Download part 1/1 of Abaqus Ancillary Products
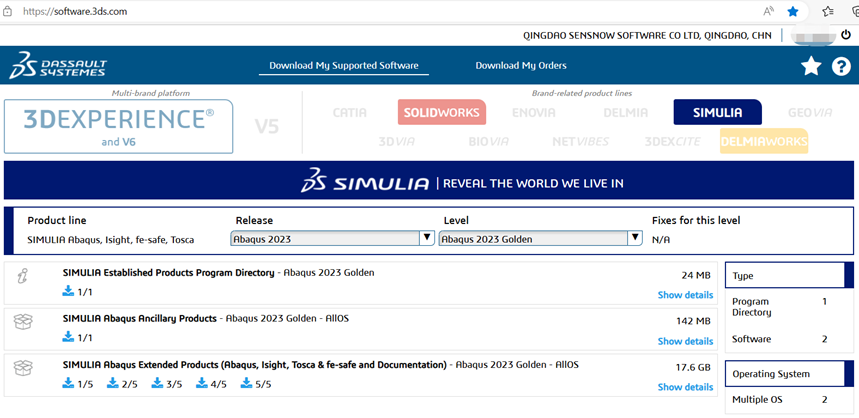The width and height of the screenshot is (859, 418). (77, 338)
